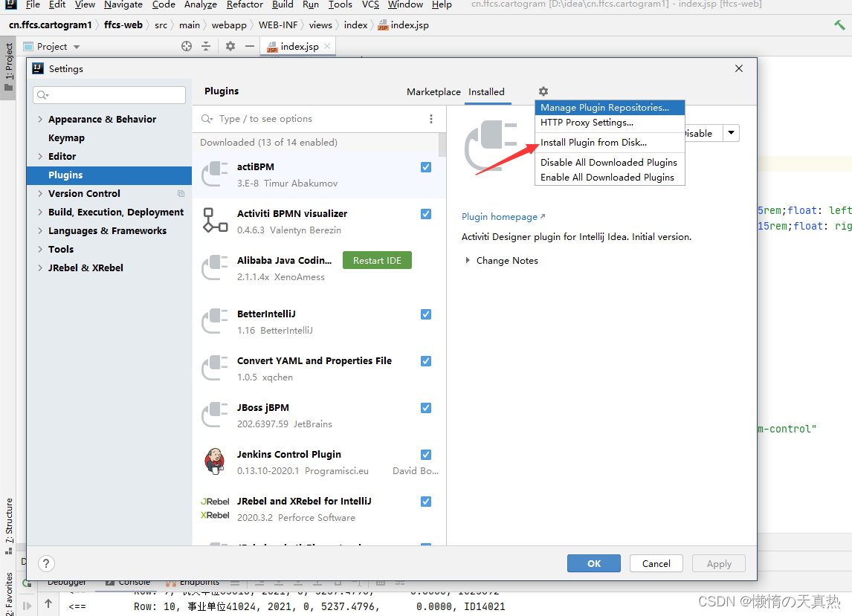Viewport: 852px width, 616px height.
Task: Select the Alibaba Java Coding plugin row
Action: 320,268
